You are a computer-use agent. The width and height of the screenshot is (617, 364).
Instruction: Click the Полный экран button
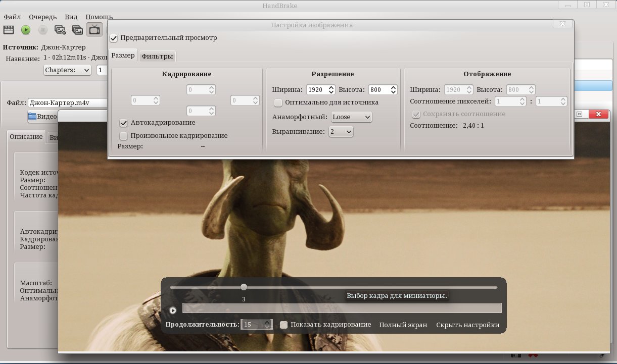pyautogui.click(x=403, y=325)
